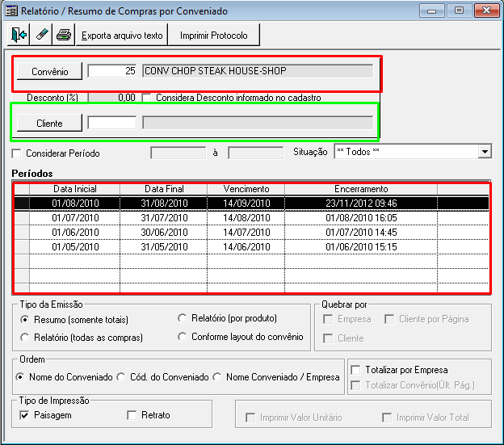Viewport: 504px width, 445px height.
Task: Check the Considerar Período checkbox
Action: click(x=16, y=153)
